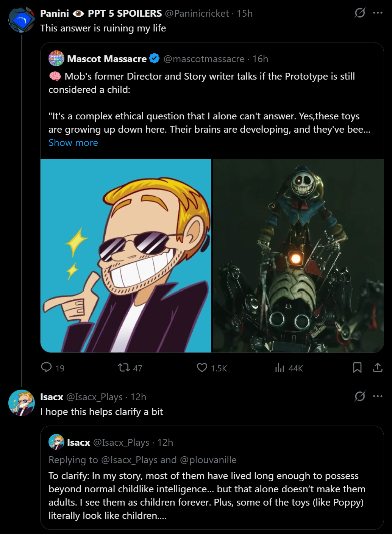Open @mascotmassacre handle link

(204, 59)
